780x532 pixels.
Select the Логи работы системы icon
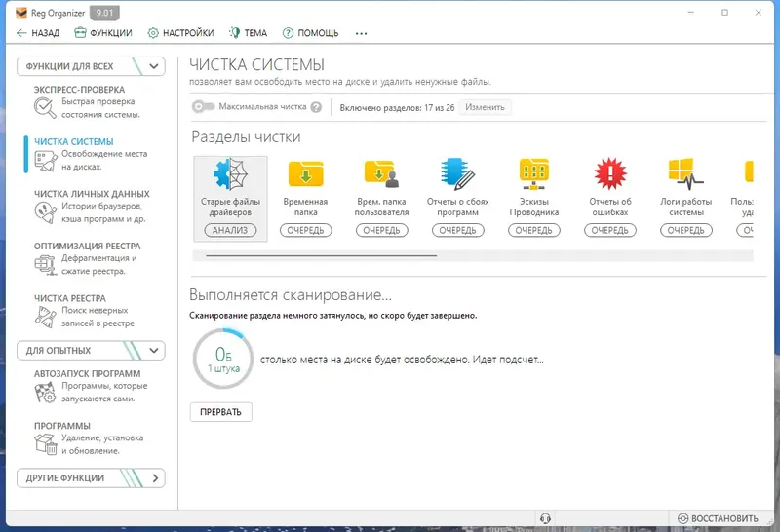(x=686, y=174)
